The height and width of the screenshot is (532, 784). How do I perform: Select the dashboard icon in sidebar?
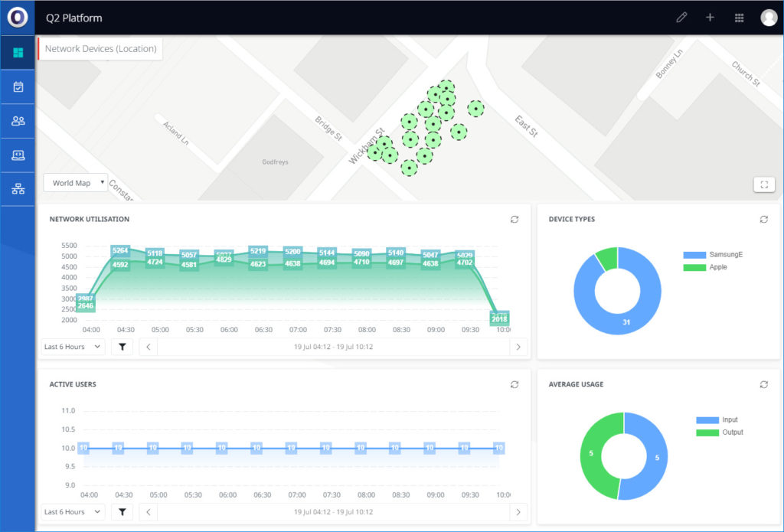coord(18,53)
